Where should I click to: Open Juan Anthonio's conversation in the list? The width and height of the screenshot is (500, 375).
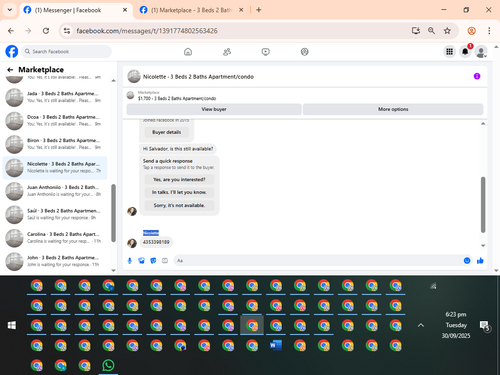pos(55,191)
